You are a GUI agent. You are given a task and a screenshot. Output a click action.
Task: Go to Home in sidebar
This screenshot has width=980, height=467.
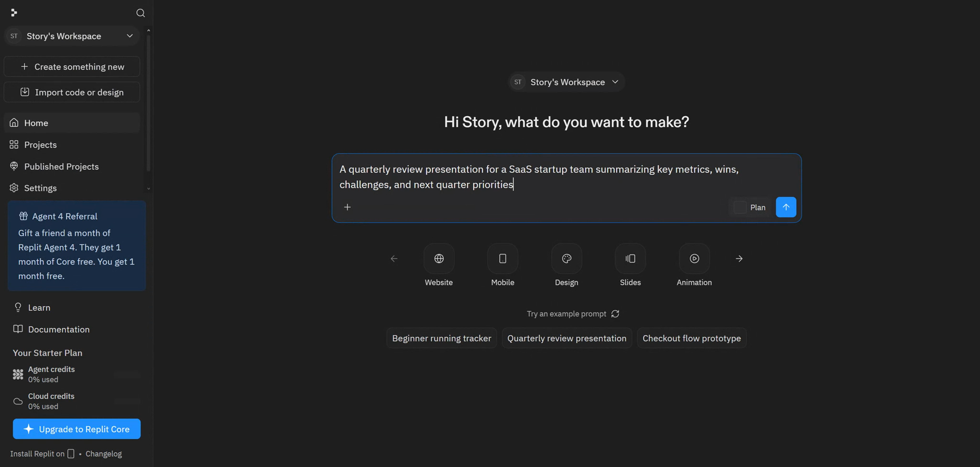pos(72,123)
